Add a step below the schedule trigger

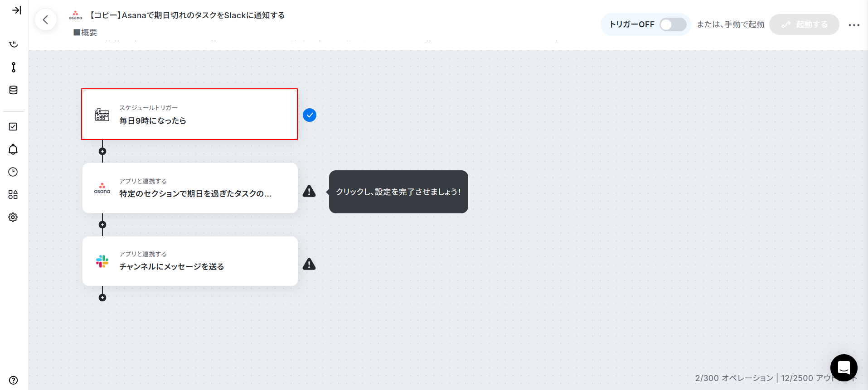tap(102, 151)
